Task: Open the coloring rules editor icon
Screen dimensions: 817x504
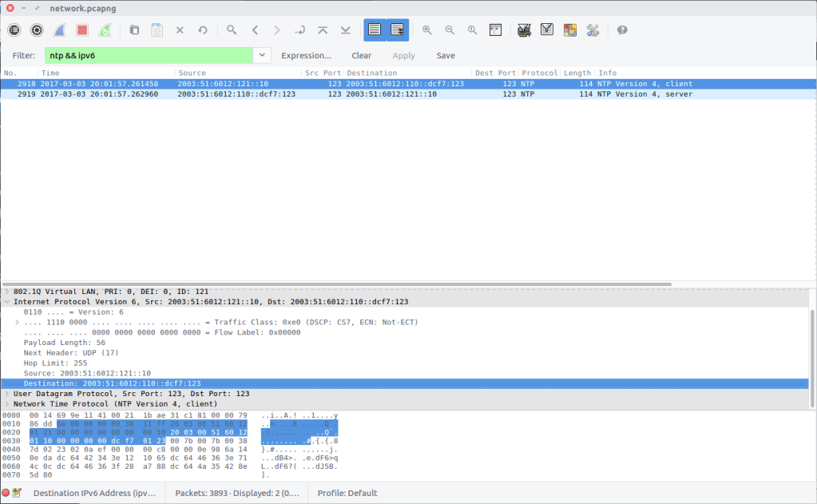Action: coord(569,30)
